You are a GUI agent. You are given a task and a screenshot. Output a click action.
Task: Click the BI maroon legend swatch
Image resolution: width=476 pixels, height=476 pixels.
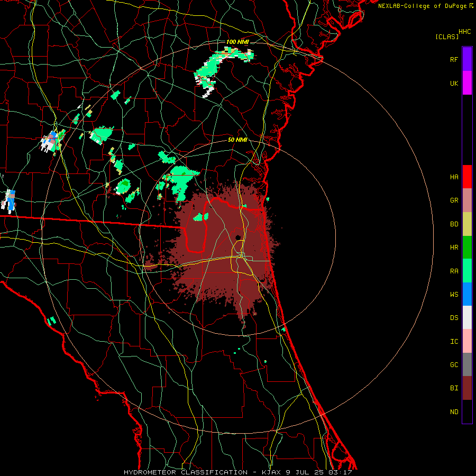(x=467, y=388)
